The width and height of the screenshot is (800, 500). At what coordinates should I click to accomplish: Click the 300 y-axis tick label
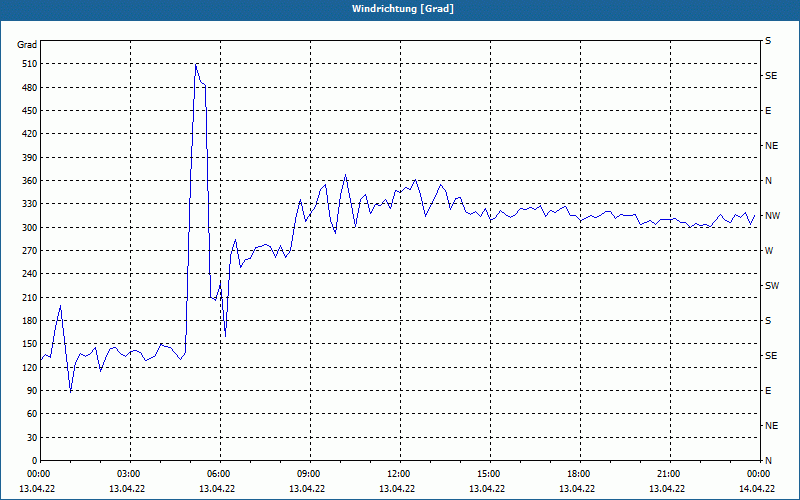30,228
